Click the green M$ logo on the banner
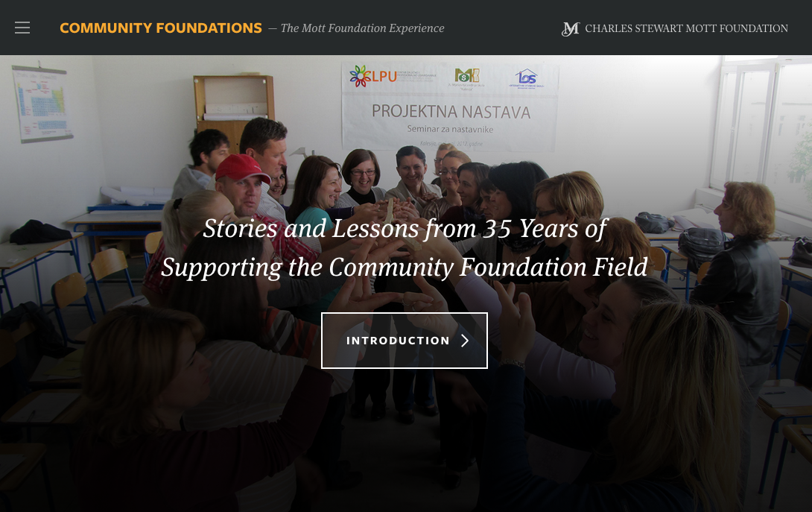The image size is (812, 512). coord(466,76)
